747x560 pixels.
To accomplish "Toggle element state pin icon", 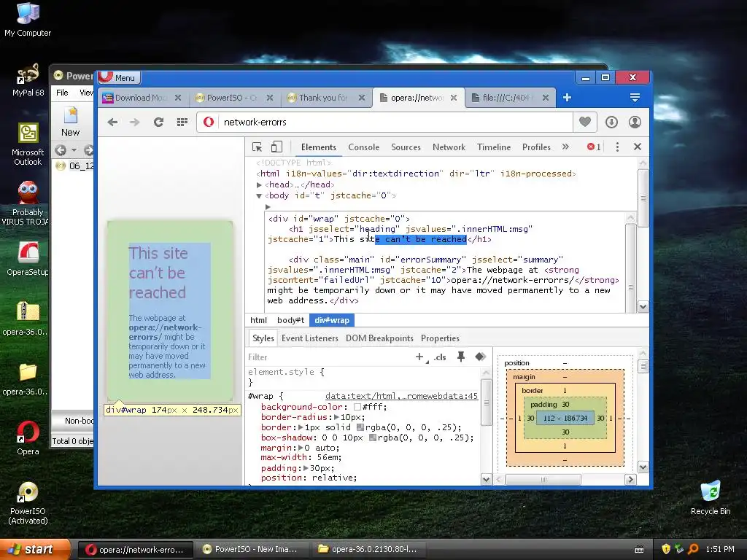I will (461, 357).
